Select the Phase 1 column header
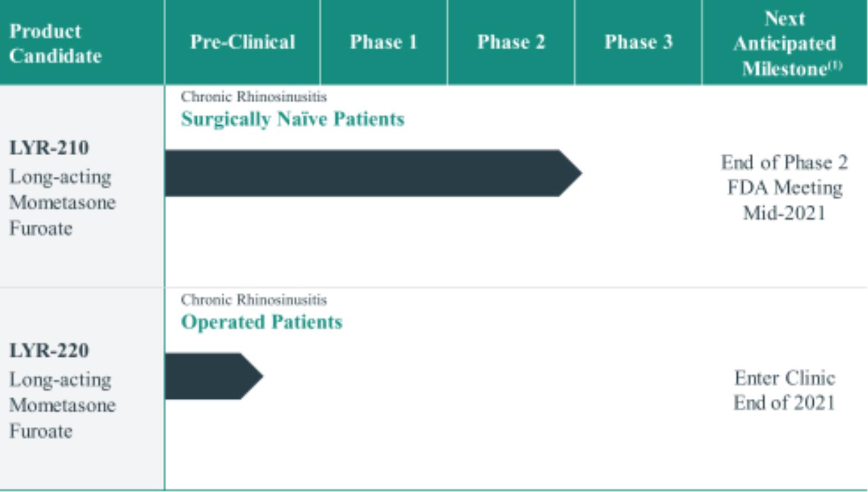Image resolution: width=868 pixels, height=492 pixels. 384,42
